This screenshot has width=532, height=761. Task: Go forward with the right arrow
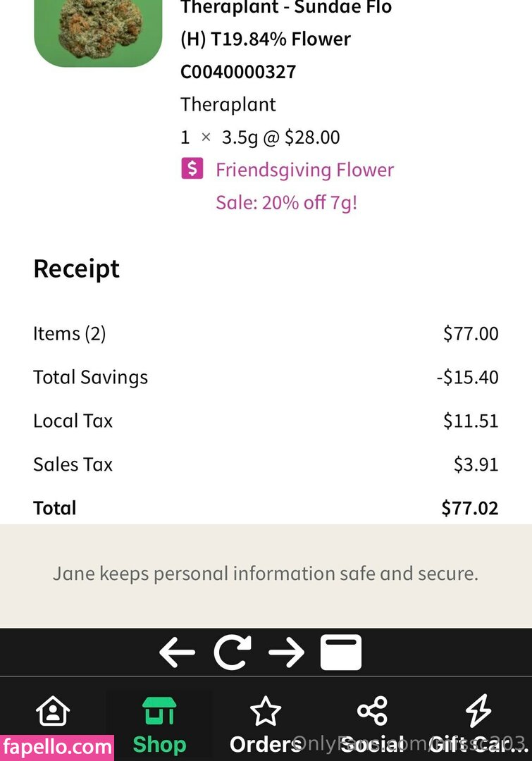click(x=286, y=652)
